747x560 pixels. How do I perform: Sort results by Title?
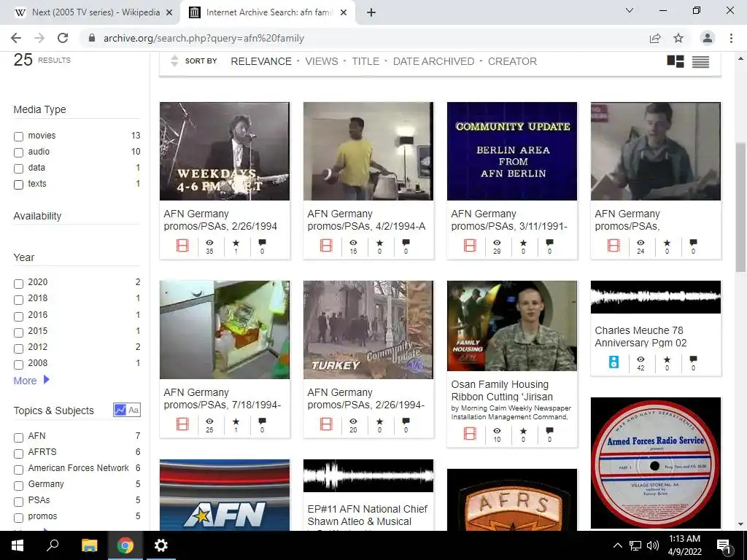pyautogui.click(x=365, y=61)
